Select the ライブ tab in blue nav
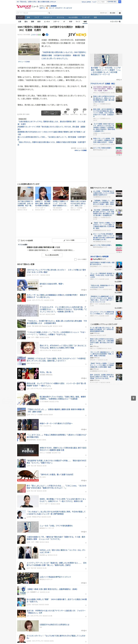The height and width of the screenshot is (644, 138). pyautogui.click(x=37, y=17)
